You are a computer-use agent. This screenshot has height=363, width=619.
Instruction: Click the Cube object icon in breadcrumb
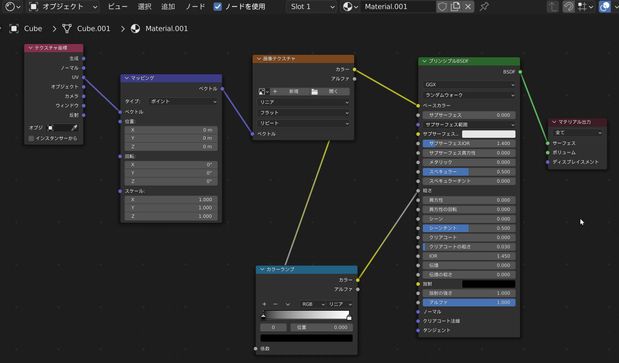(14, 28)
